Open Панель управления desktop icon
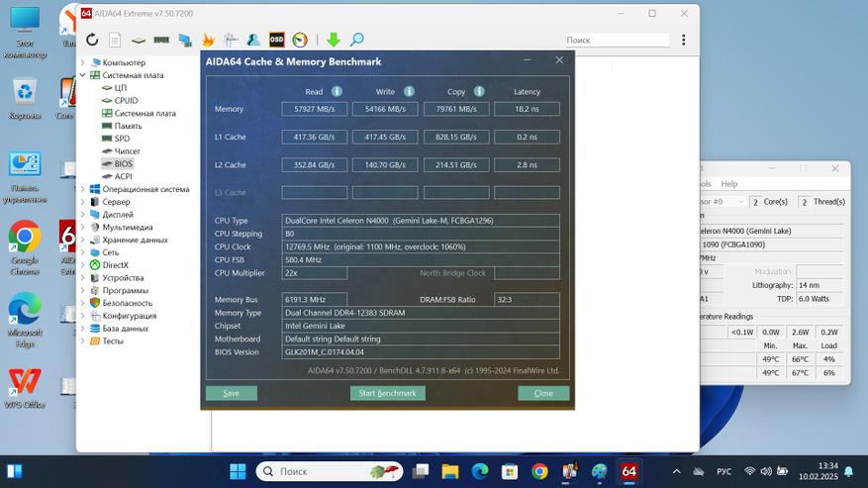 coord(25,178)
